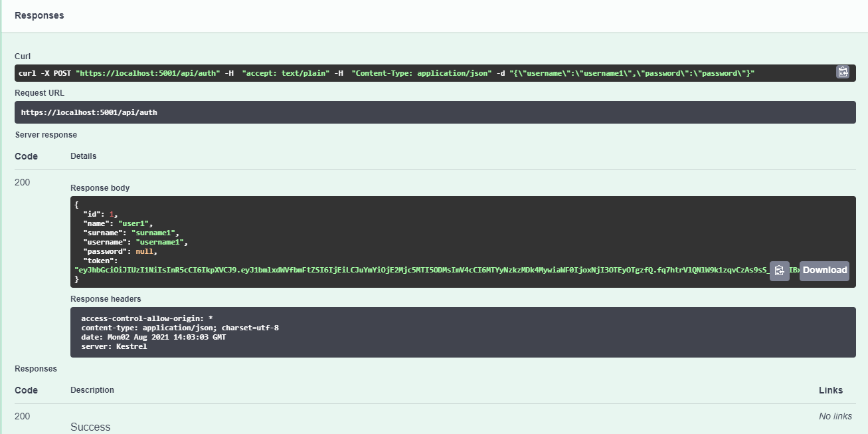Screen dimensions: 868x434
Task: Click the "Server response" label
Action: click(x=46, y=135)
